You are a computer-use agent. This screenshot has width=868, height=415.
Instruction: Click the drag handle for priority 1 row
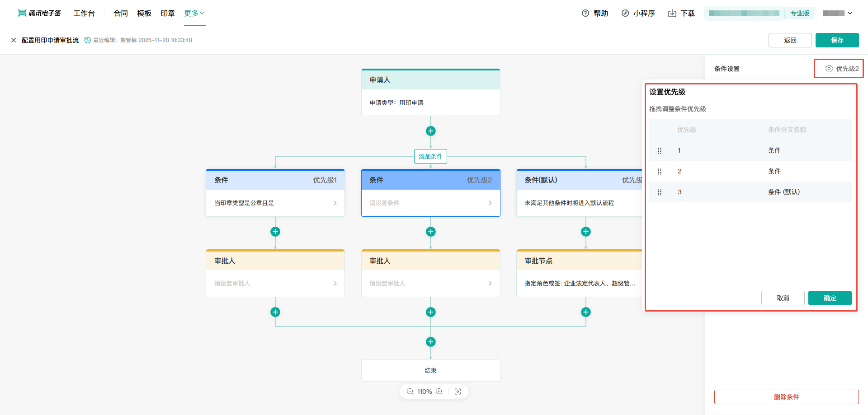tap(659, 151)
